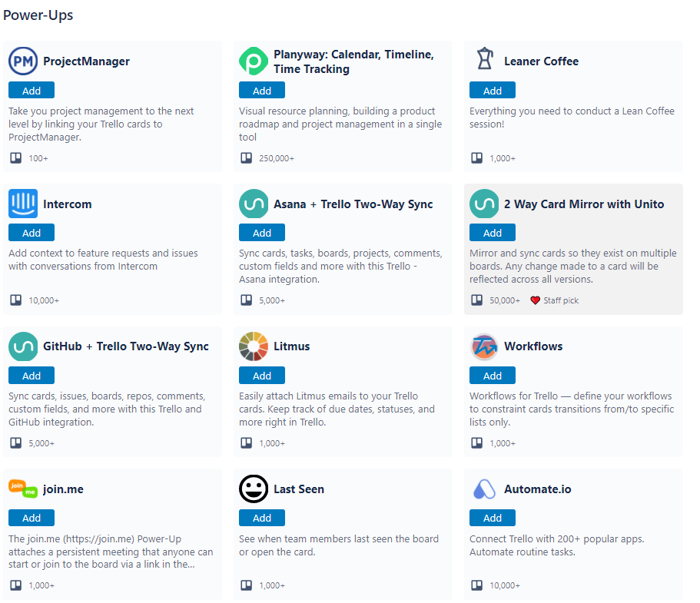
Task: Click the Leaner Coffee pot icon
Action: pos(484,59)
